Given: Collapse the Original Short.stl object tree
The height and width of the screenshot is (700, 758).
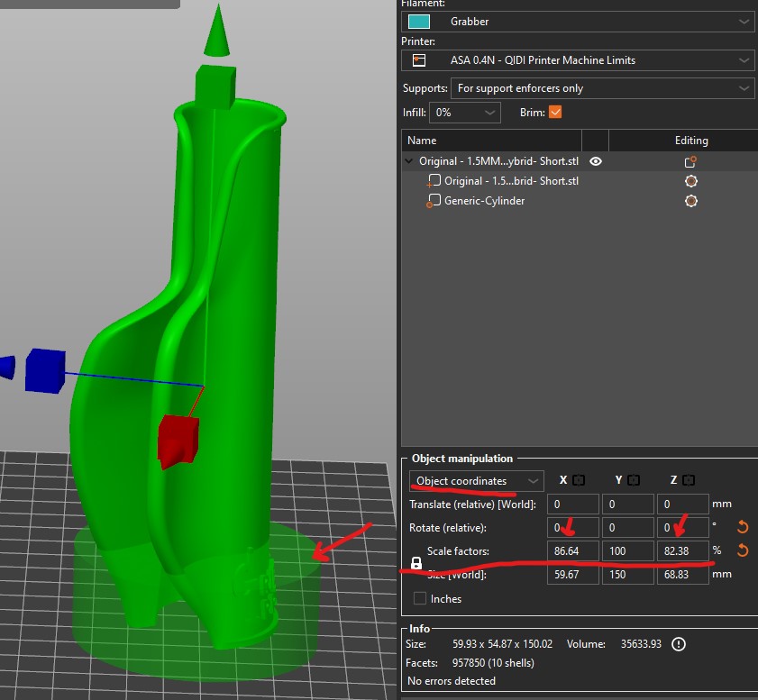Looking at the screenshot, I should (409, 161).
